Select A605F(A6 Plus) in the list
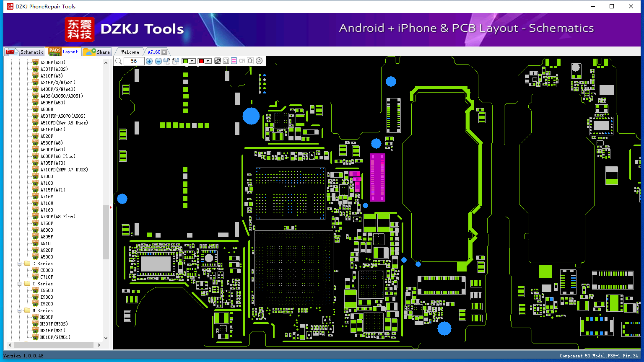Viewport: 644px width, 362px height. click(x=58, y=156)
